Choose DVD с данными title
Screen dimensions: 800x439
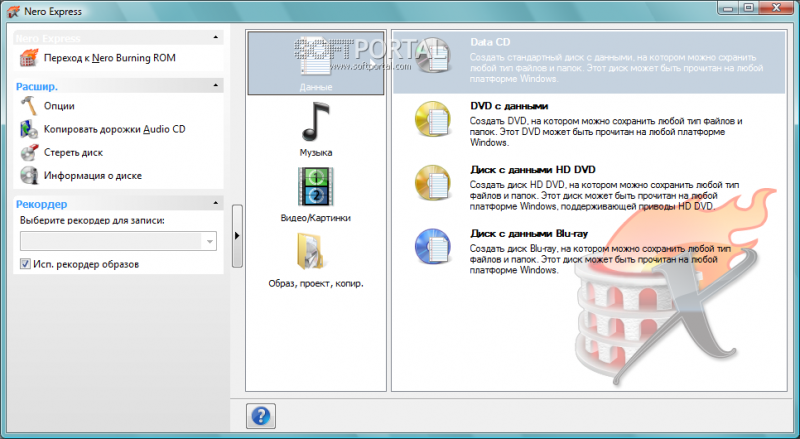tap(509, 106)
